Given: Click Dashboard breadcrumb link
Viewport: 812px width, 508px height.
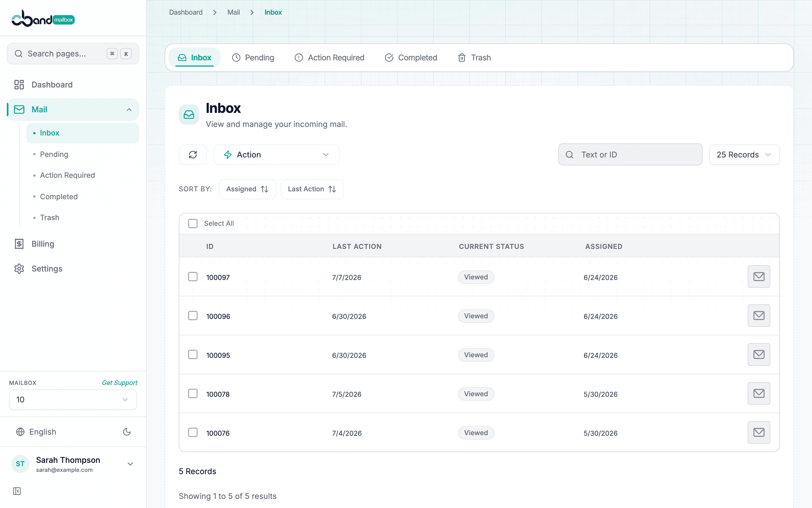Looking at the screenshot, I should tap(186, 12).
